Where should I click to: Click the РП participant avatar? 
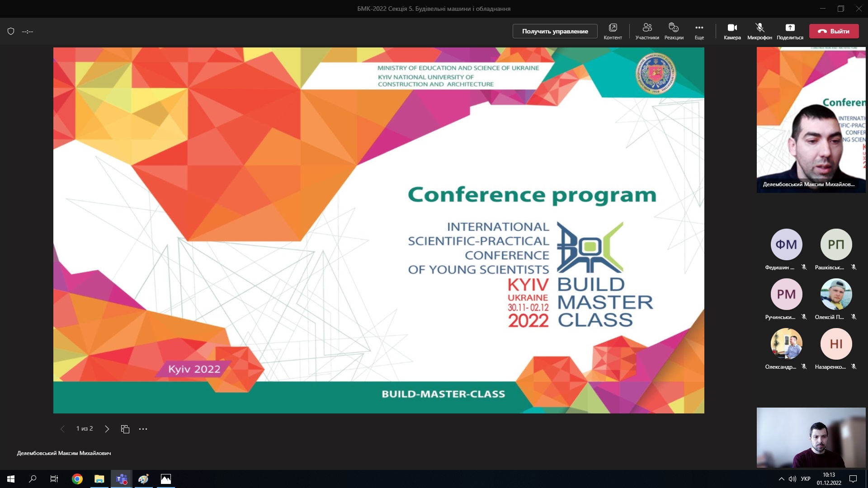[836, 244]
